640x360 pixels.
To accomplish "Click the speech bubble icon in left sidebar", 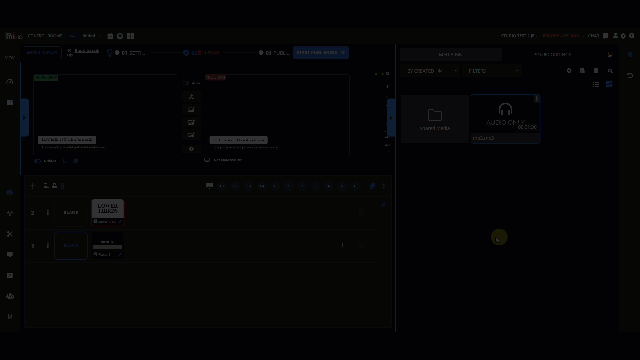I will point(10,255).
